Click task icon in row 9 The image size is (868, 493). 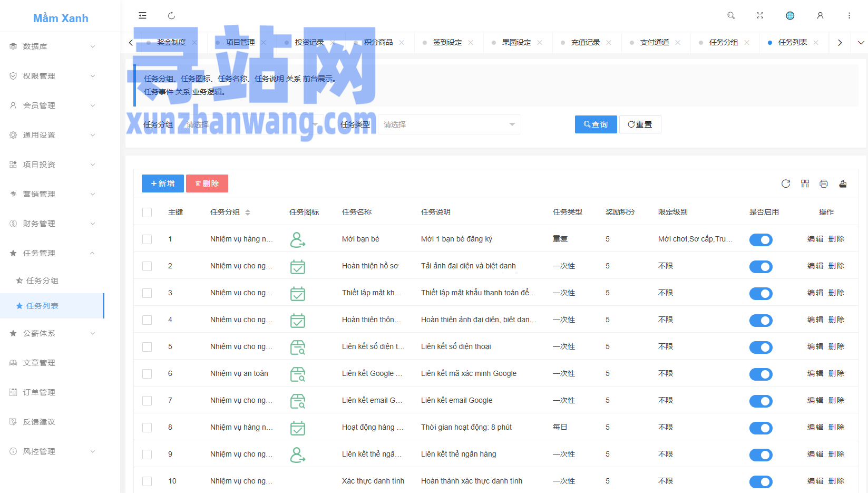[x=298, y=455]
